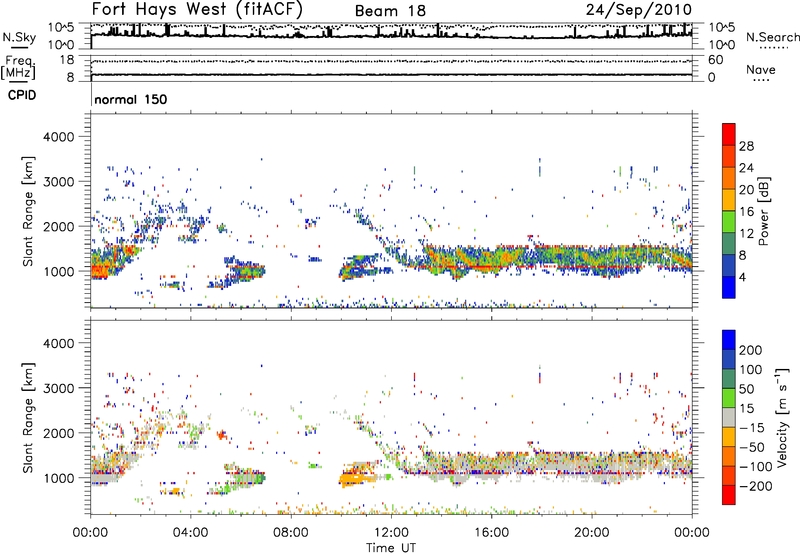Click the 'Nave' legend label
The height and width of the screenshot is (554, 800).
[761, 70]
